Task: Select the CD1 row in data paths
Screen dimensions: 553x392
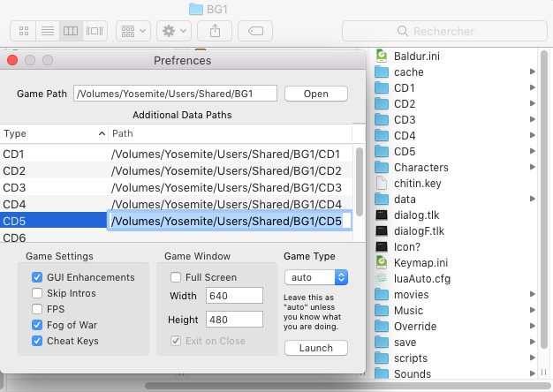Action: coord(176,154)
